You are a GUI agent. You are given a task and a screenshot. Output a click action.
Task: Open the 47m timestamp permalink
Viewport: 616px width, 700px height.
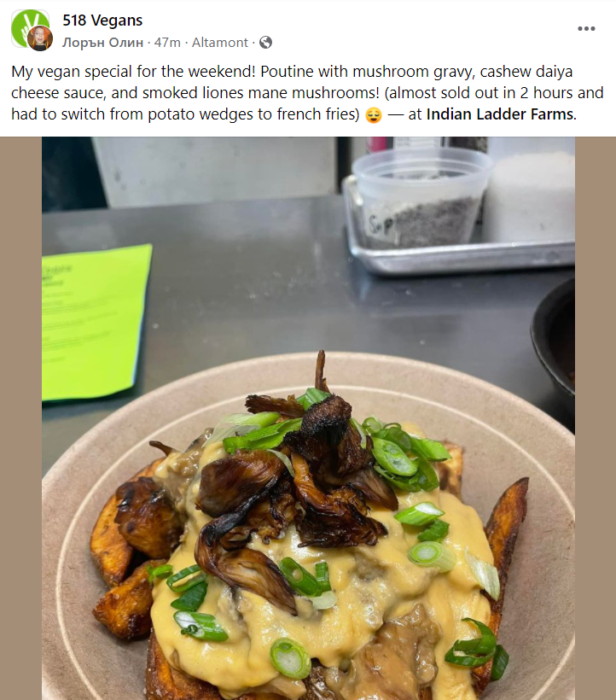pyautogui.click(x=167, y=43)
